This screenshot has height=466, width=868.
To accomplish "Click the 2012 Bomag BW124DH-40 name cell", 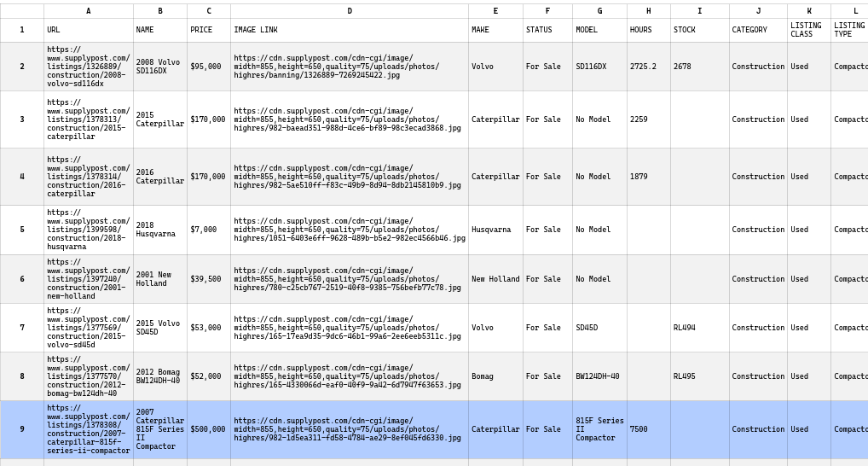I will coord(159,376).
